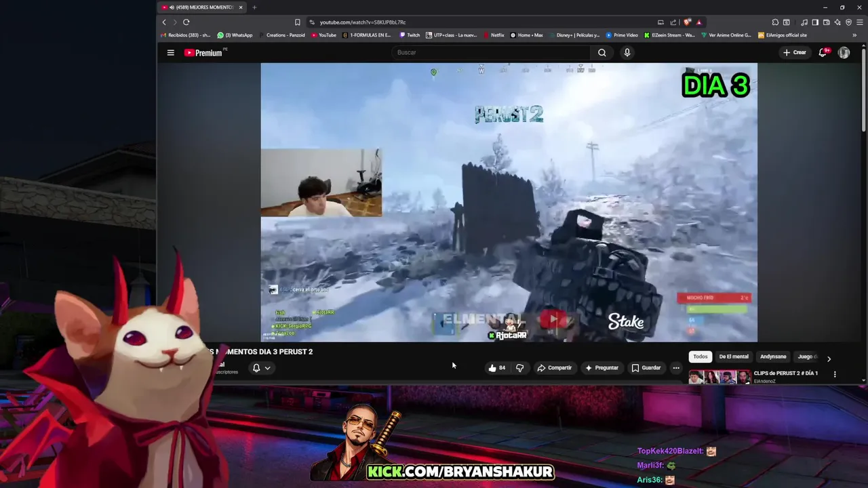Image resolution: width=868 pixels, height=488 pixels.
Task: Open the Netflix bookmark
Action: click(494, 35)
